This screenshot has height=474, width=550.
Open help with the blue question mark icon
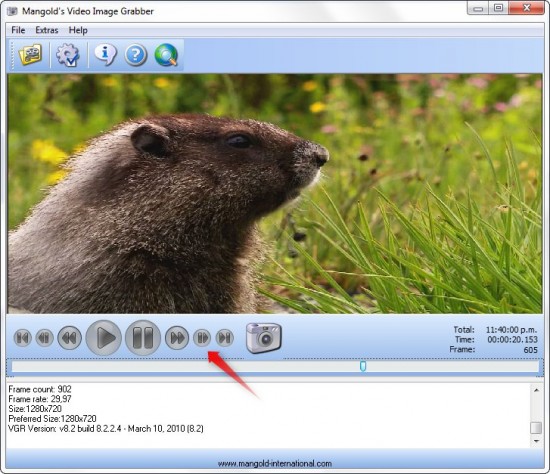pos(136,55)
